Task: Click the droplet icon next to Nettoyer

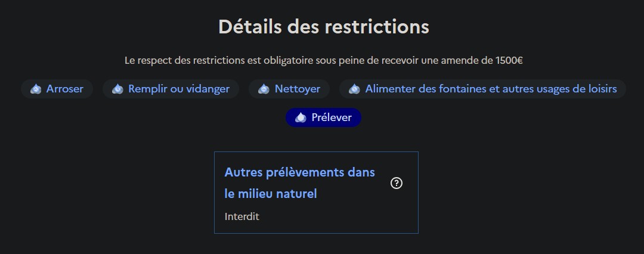Action: point(264,89)
